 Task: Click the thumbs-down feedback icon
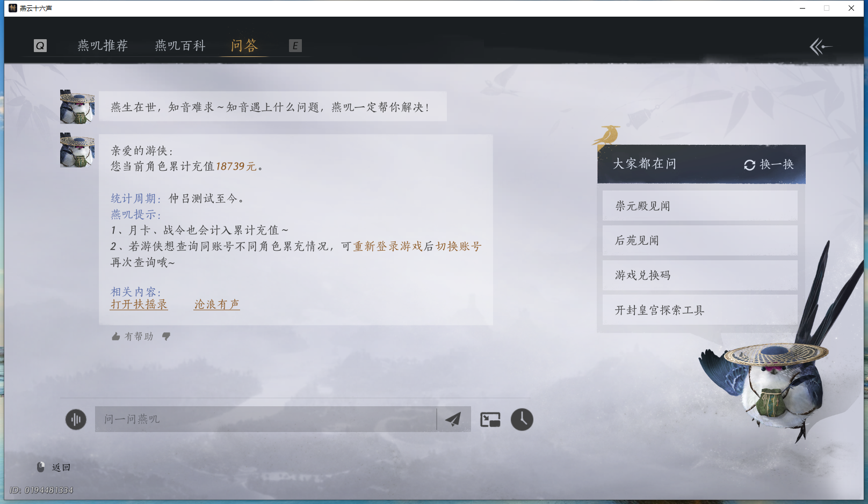(x=166, y=337)
